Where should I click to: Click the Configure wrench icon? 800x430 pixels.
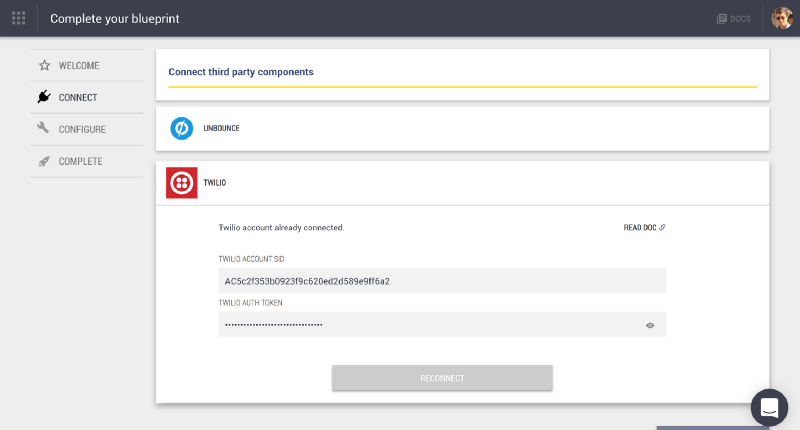(43, 128)
